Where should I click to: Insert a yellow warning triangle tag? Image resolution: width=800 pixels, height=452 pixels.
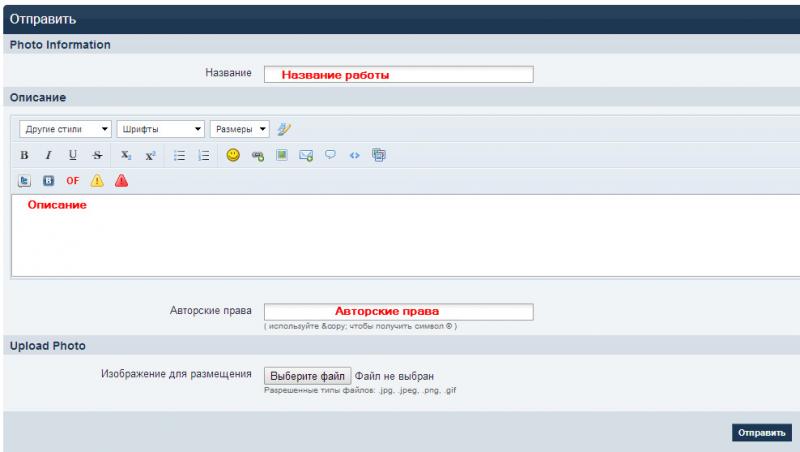pos(97,181)
